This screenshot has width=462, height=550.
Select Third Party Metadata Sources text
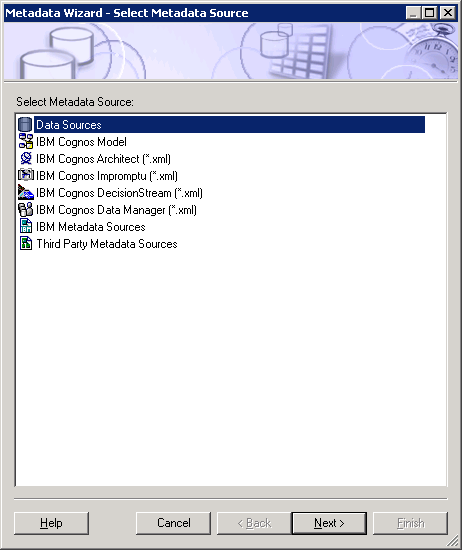(107, 244)
